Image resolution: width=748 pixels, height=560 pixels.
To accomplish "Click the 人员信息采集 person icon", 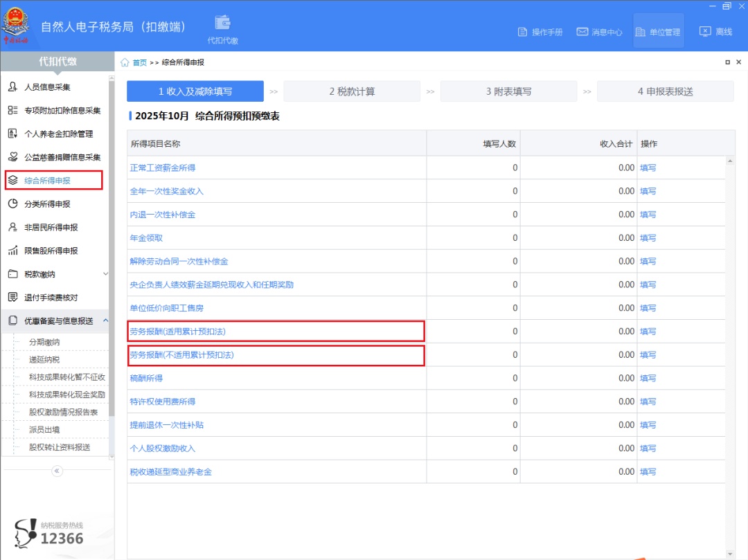I will coord(12,87).
